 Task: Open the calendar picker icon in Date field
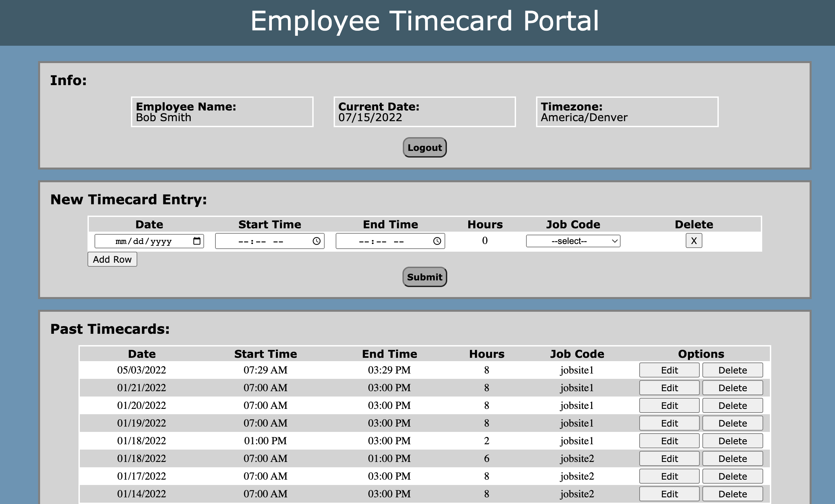(x=197, y=241)
